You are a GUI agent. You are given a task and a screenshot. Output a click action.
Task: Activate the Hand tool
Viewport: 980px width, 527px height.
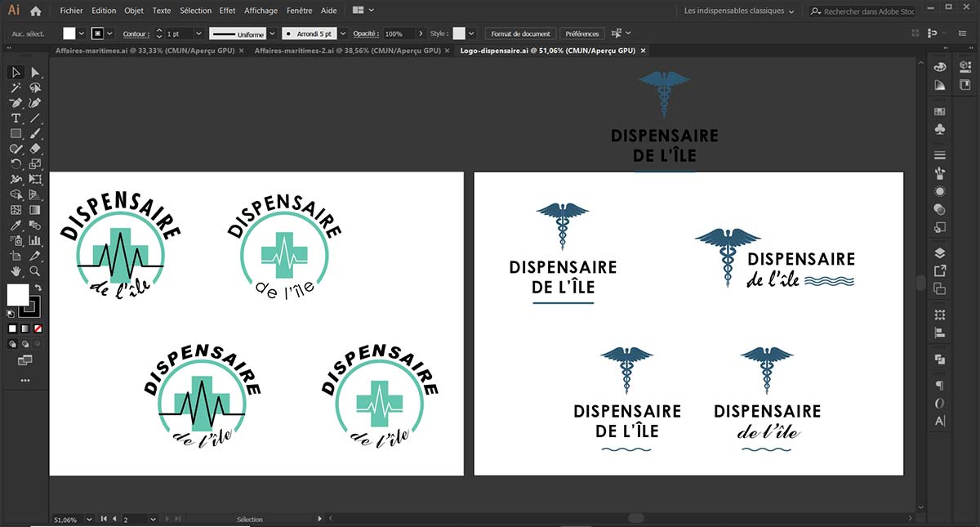coord(16,271)
